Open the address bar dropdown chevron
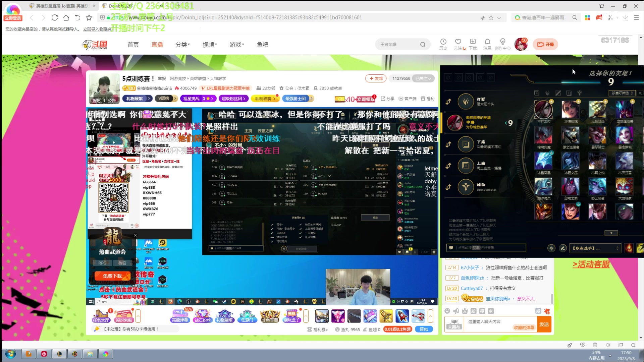644x362 pixels. point(499,18)
